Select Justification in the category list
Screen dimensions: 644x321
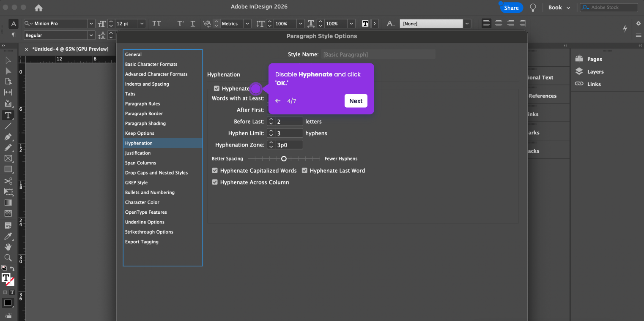coord(138,153)
